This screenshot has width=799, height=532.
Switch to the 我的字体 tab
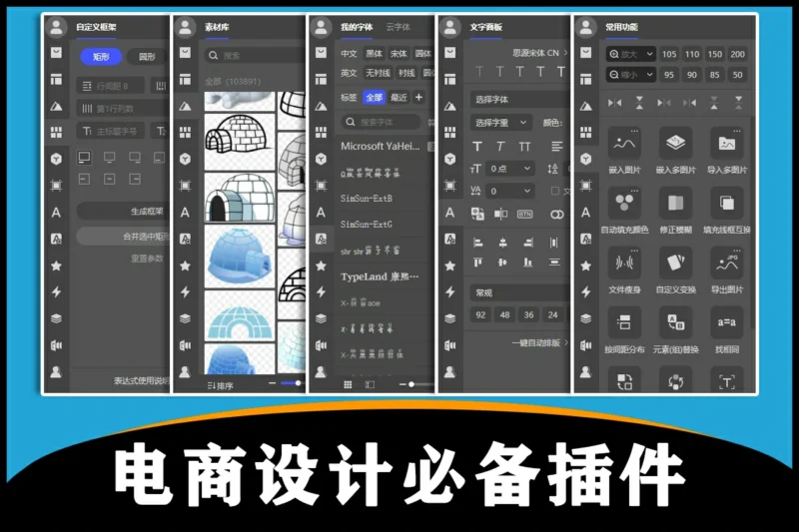coord(357,27)
